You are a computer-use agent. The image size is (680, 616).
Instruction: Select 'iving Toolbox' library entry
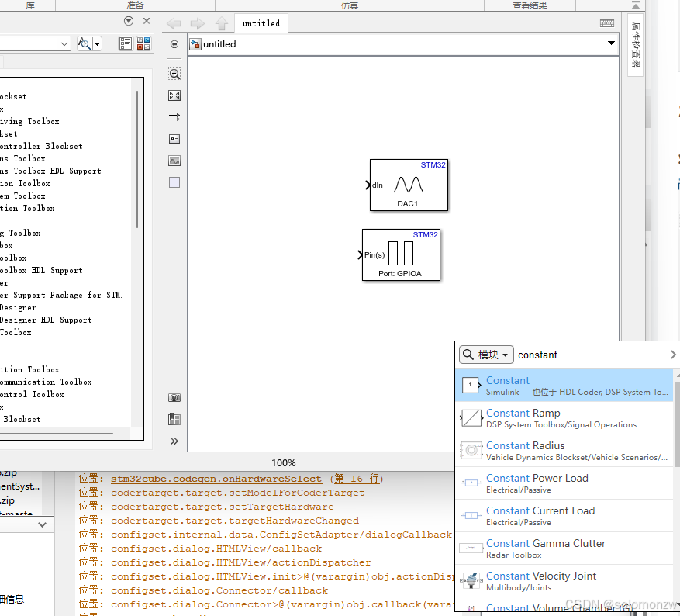click(29, 121)
